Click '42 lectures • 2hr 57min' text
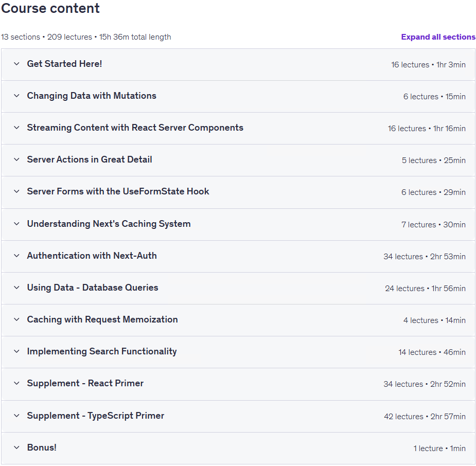476x466 pixels. (425, 416)
